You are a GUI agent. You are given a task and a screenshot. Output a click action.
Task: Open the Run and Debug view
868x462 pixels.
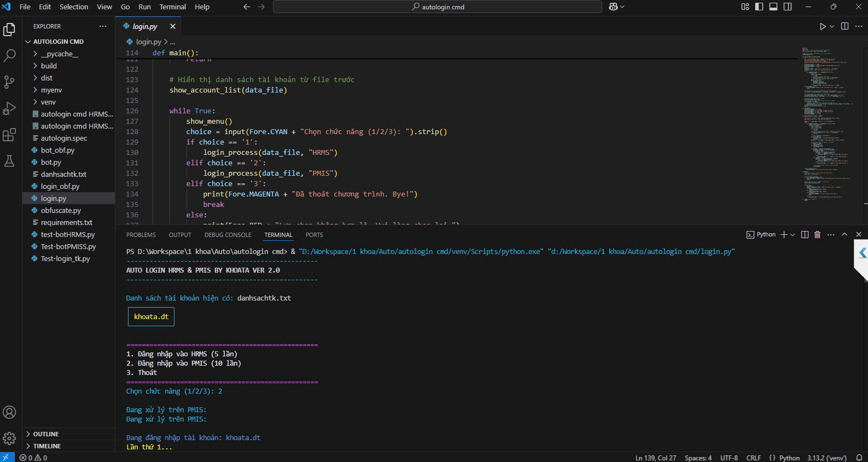coord(9,108)
